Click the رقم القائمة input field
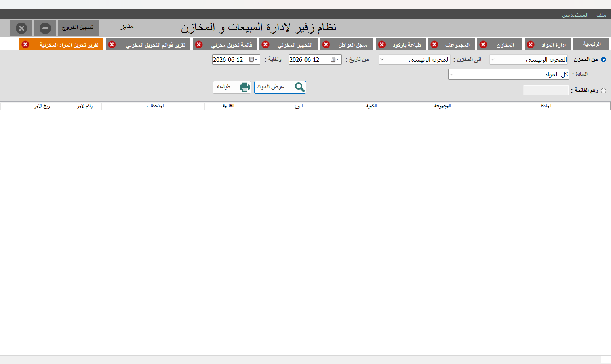The width and height of the screenshot is (611, 364). [x=546, y=90]
